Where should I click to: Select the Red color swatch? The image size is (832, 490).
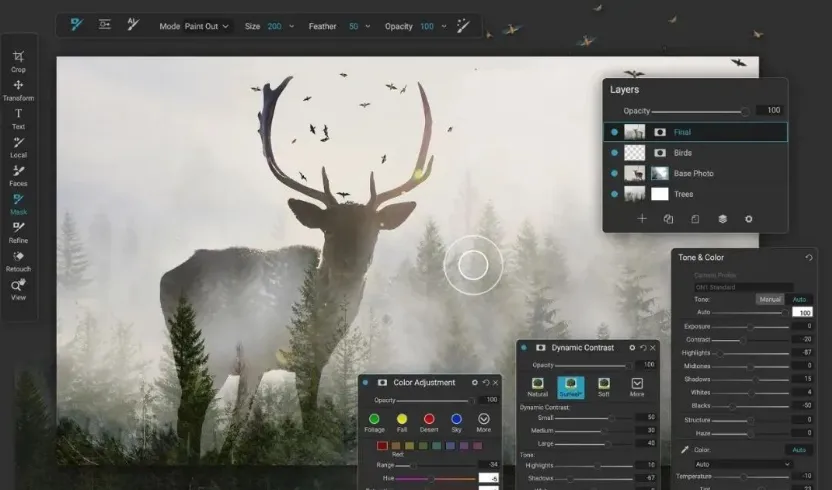(382, 445)
